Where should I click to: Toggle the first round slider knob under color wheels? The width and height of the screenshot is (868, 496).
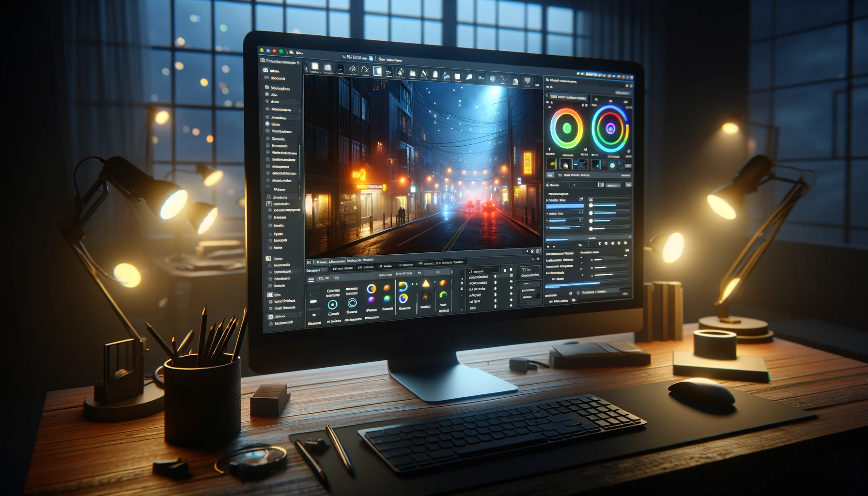pyautogui.click(x=591, y=206)
